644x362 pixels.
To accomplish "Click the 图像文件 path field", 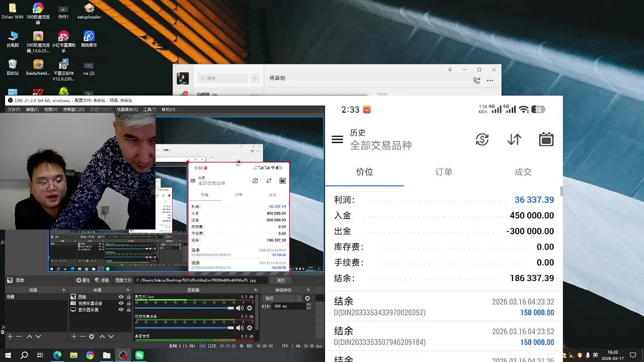I will click(x=201, y=280).
